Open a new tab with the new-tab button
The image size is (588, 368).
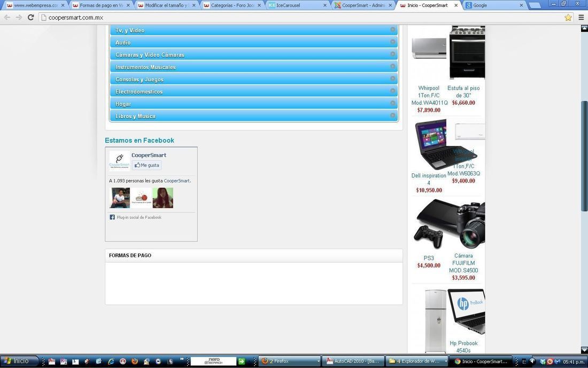click(535, 5)
